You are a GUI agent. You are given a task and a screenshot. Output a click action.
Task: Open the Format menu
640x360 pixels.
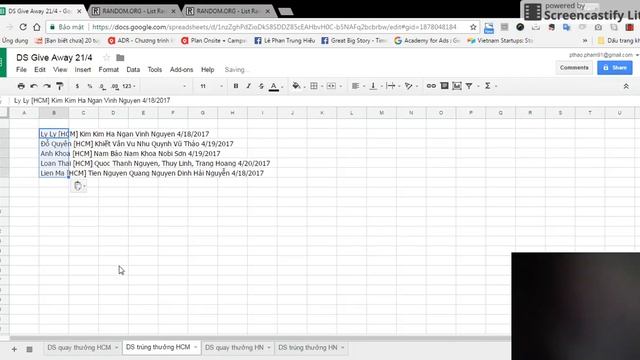click(x=109, y=70)
